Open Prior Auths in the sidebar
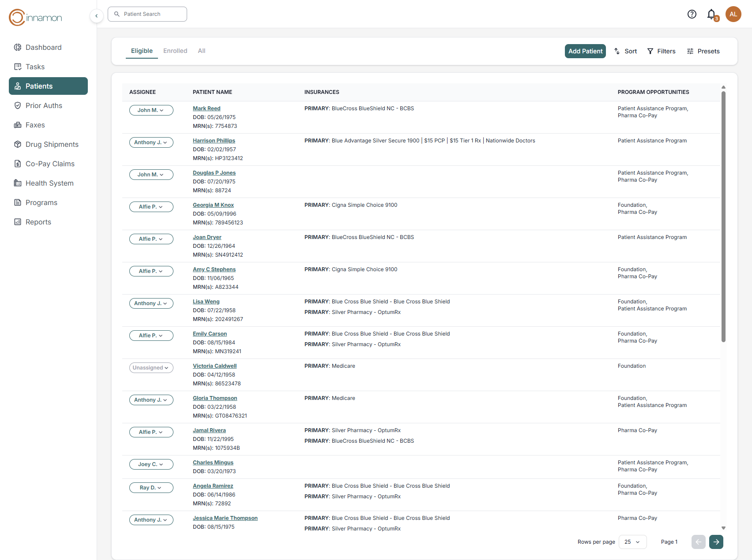The image size is (752, 560). click(x=44, y=105)
